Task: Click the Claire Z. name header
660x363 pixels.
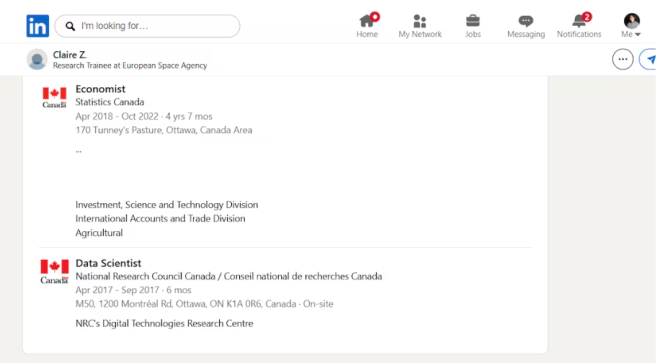Action: coord(69,55)
